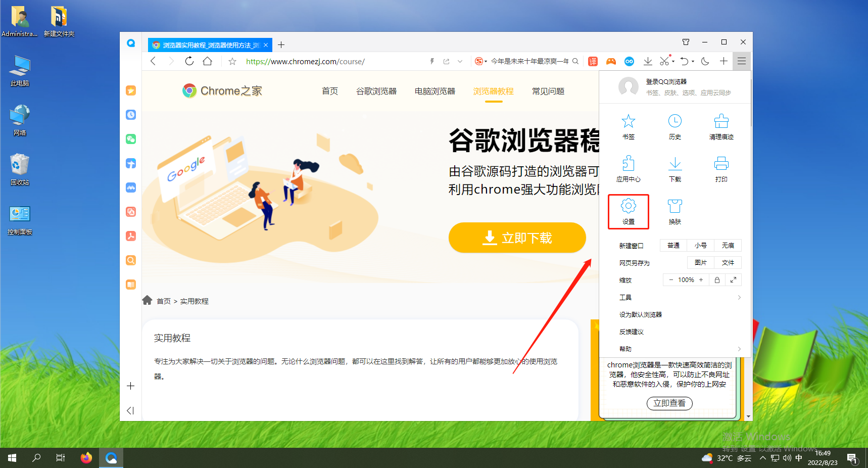Screen dimensions: 868x468
Task: Click the 立即下载 yellow button
Action: tap(517, 238)
